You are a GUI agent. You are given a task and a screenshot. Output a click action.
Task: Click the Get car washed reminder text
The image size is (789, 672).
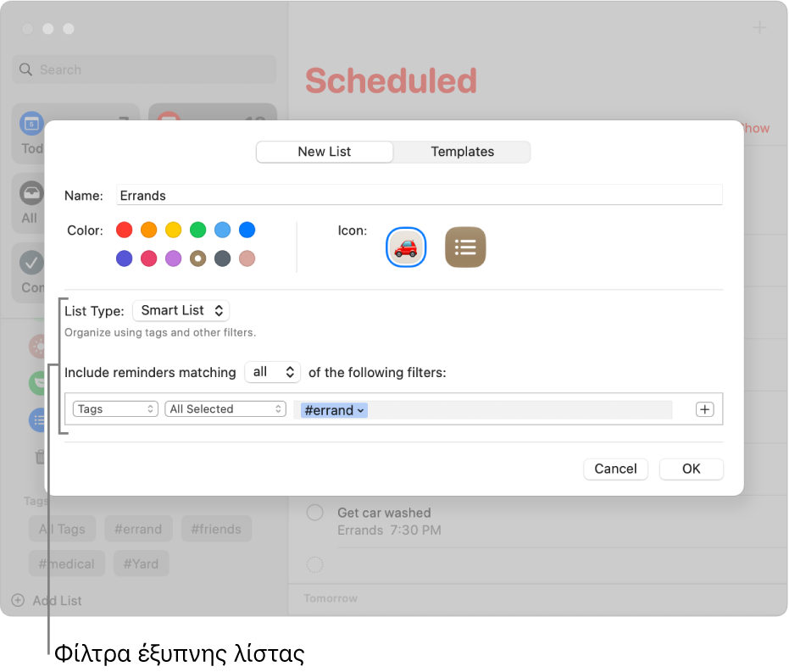click(384, 513)
